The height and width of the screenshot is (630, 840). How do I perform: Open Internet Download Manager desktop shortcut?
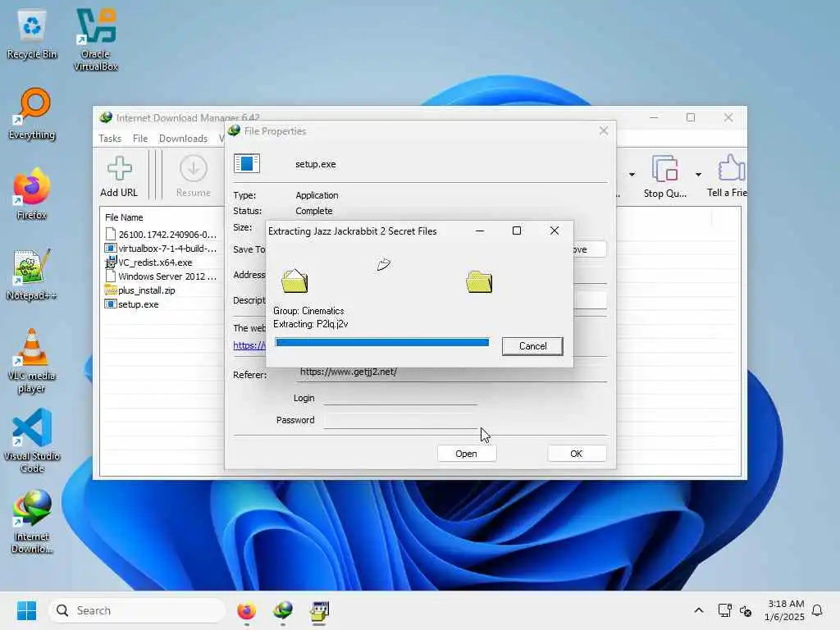[x=32, y=521]
